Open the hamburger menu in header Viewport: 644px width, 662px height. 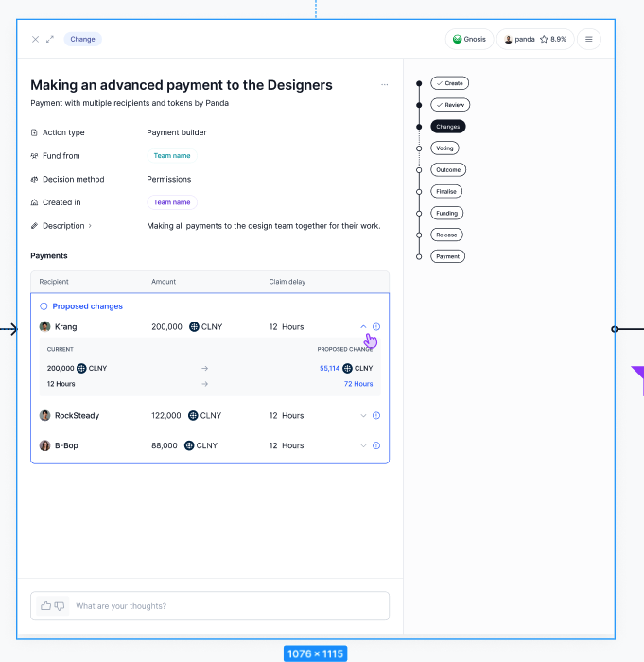(x=588, y=39)
